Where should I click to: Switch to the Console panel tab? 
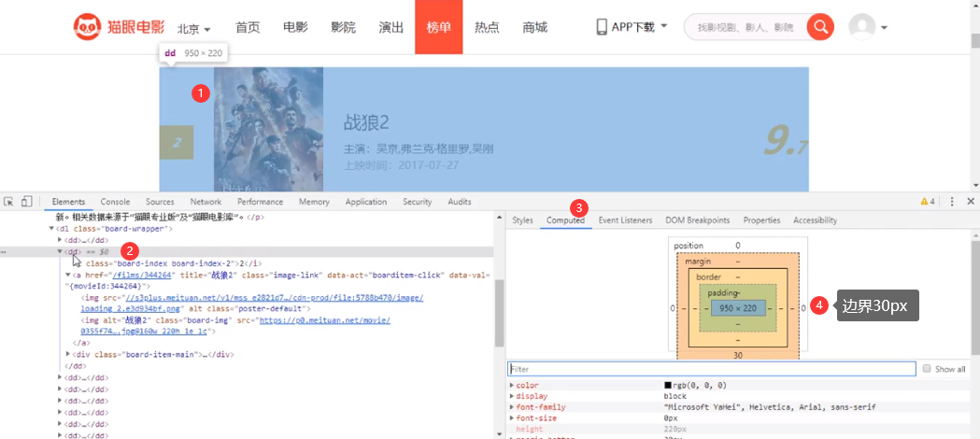point(116,202)
